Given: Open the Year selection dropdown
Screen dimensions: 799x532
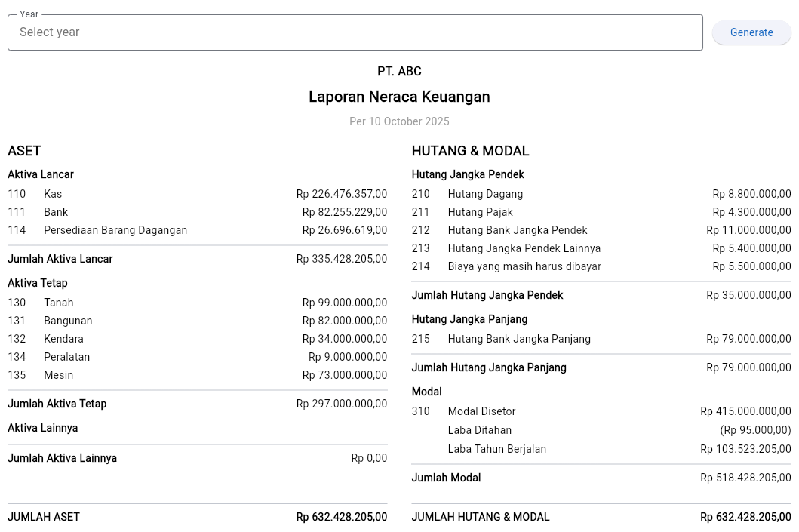Looking at the screenshot, I should (x=355, y=32).
